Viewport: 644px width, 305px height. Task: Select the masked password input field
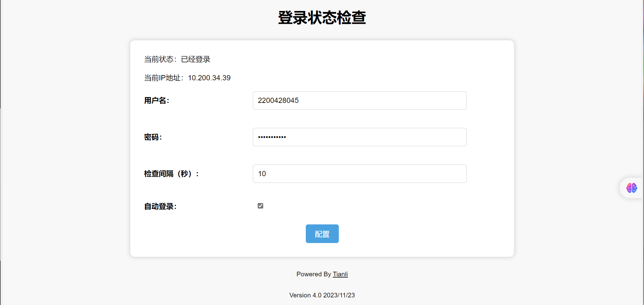[359, 137]
